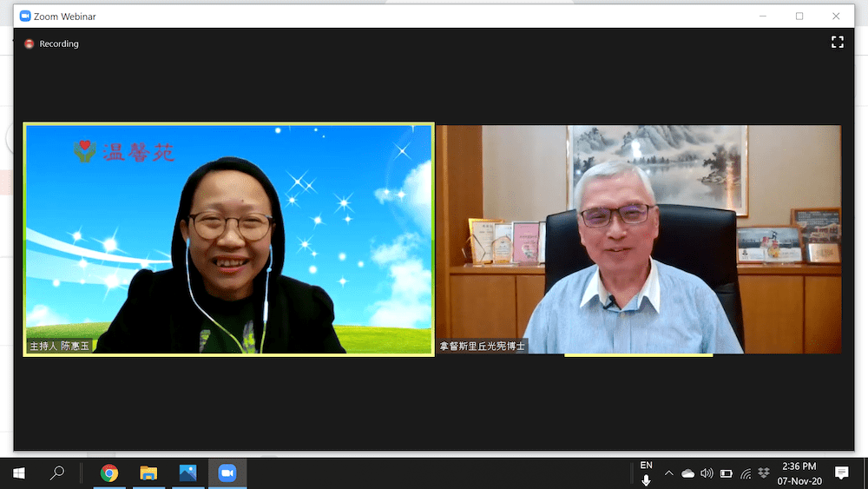The image size is (868, 489).
Task: Show hidden system tray icons
Action: [668, 473]
